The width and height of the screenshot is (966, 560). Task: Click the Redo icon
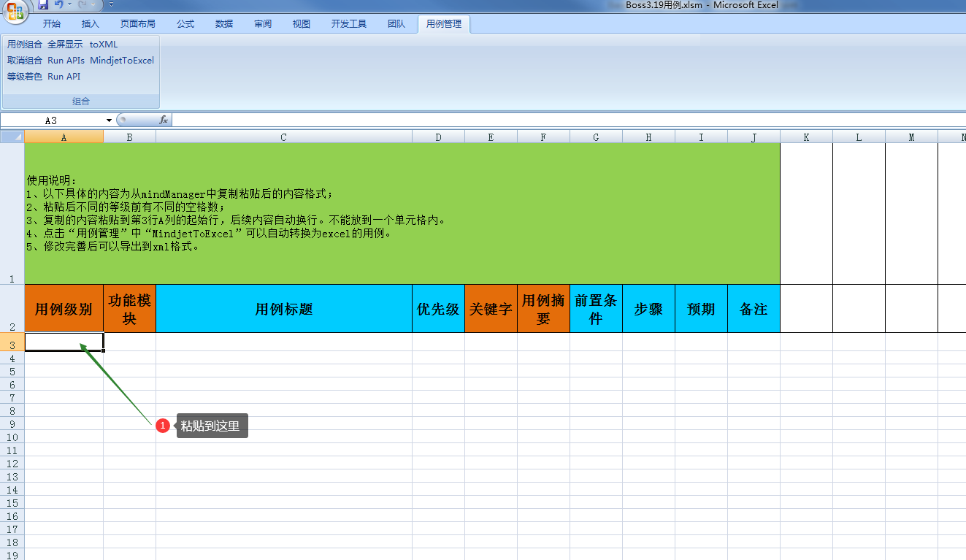(82, 5)
